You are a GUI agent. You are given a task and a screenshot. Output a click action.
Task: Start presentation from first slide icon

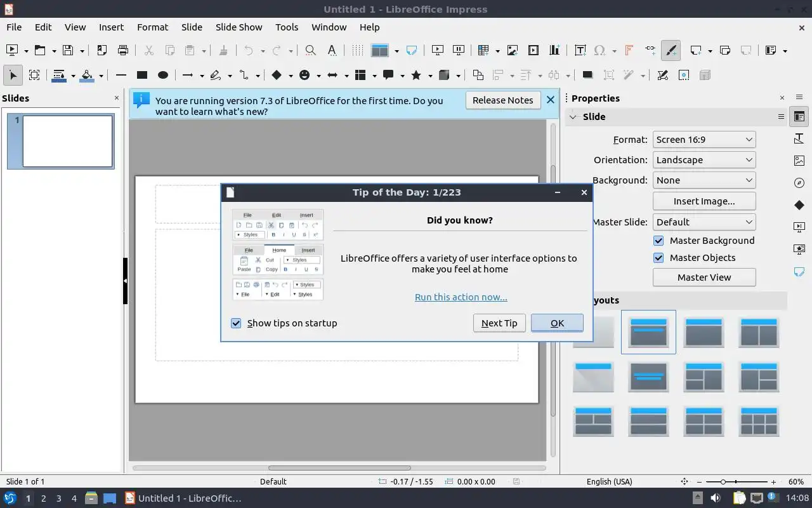437,50
